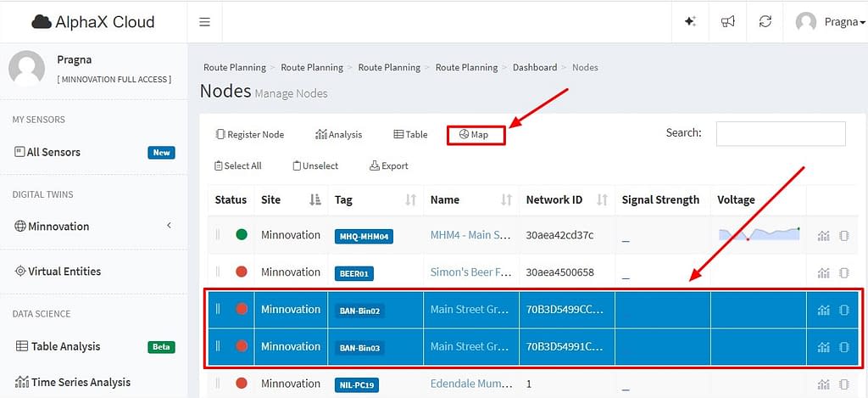Open chart icon for MHQ-MHM04 row
This screenshot has height=398, width=868.
tap(824, 236)
